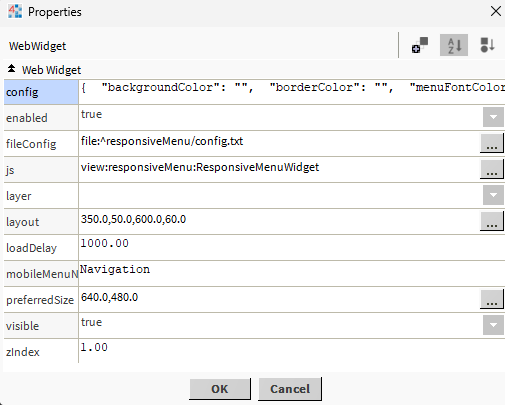505x409 pixels.
Task: Confirm changes with OK button
Action: (220, 389)
